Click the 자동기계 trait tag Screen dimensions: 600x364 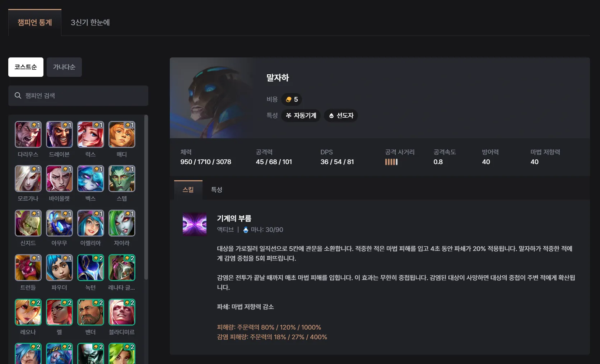coord(301,116)
